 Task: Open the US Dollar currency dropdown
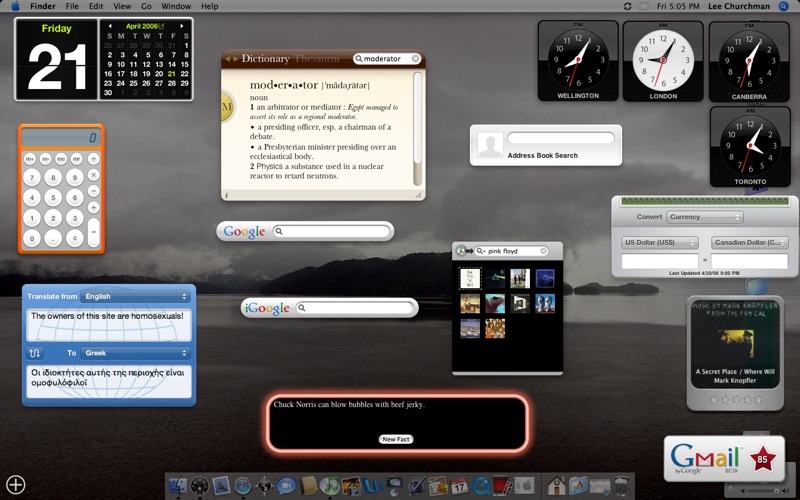point(660,242)
